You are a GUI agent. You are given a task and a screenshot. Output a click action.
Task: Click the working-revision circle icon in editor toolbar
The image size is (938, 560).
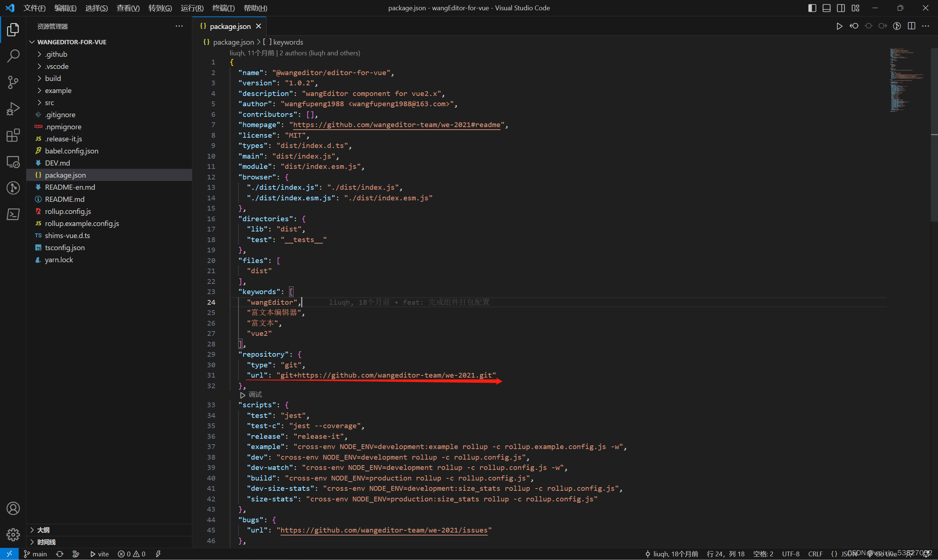868,26
